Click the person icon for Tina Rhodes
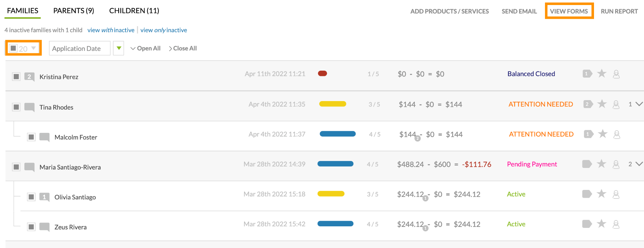Screen dimensions: 644x248 (616, 105)
